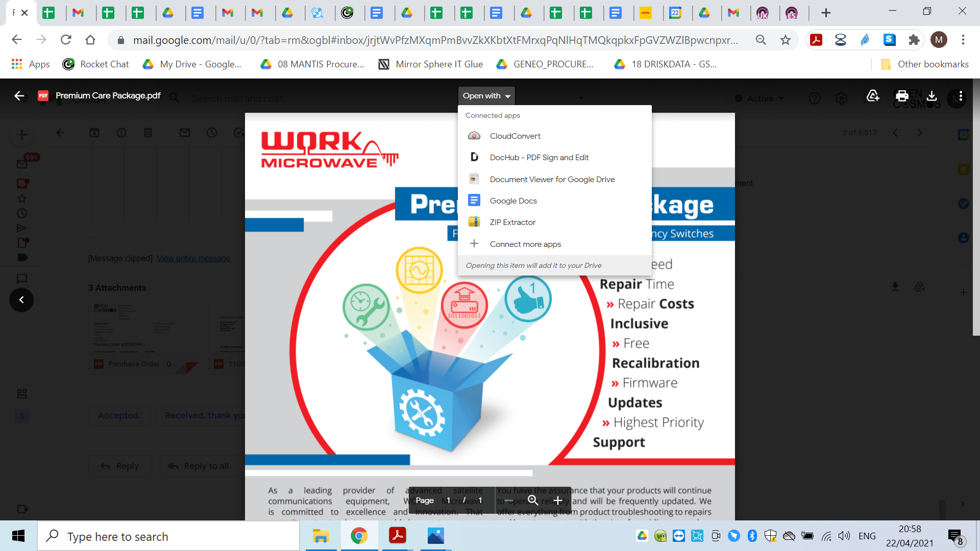Click Add to Drive icon

873,96
